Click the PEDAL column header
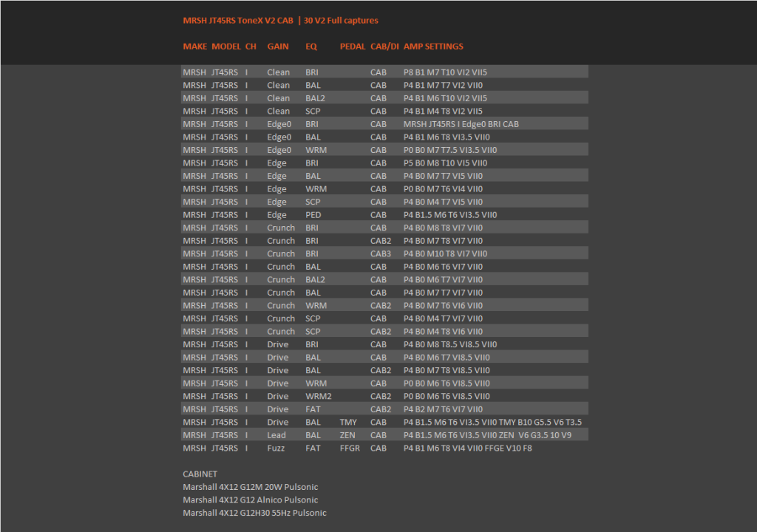The height and width of the screenshot is (532, 757). tap(353, 47)
